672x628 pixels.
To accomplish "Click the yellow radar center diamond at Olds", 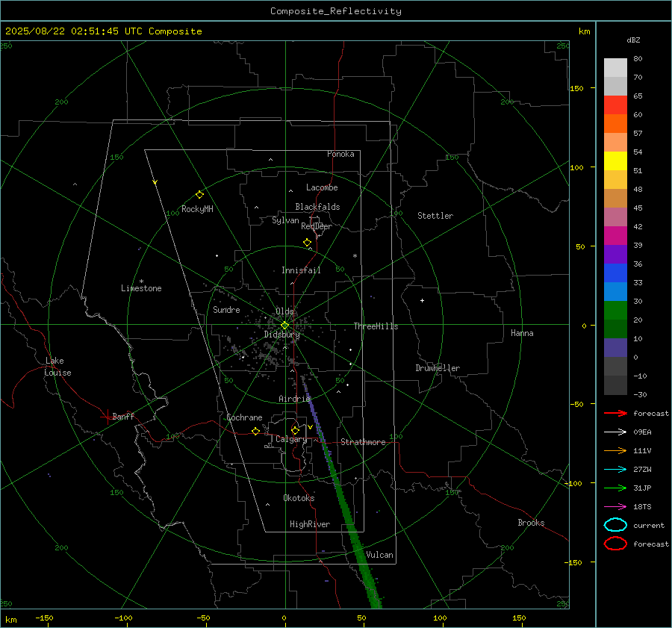I will (284, 326).
